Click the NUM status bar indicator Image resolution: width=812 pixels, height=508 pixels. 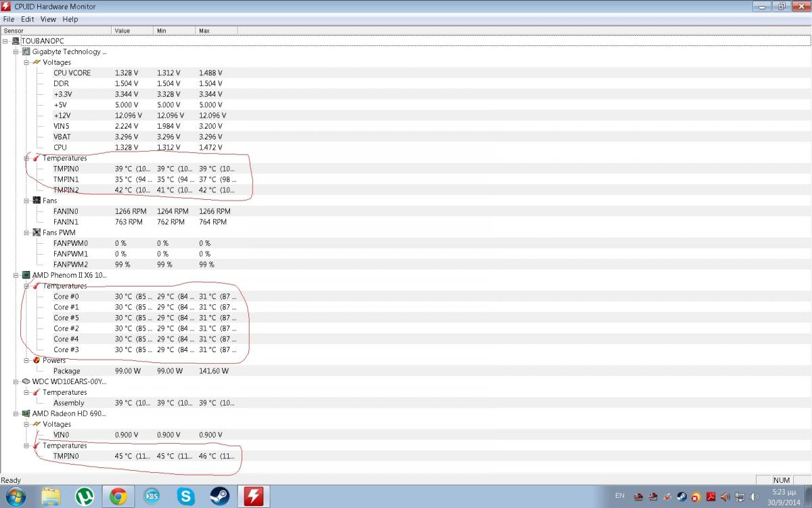(781, 480)
